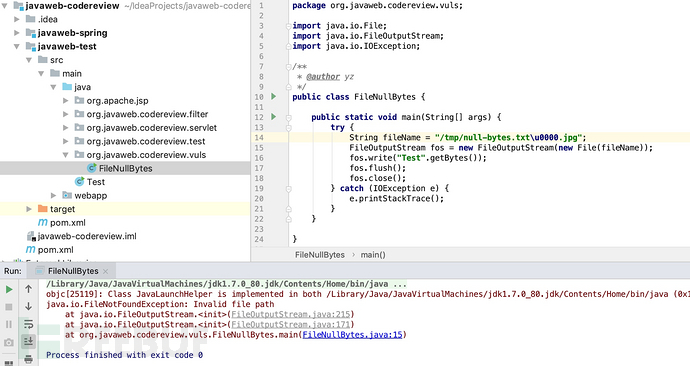Click the print icon in Run console
The width and height of the screenshot is (690, 366).
coord(29,359)
